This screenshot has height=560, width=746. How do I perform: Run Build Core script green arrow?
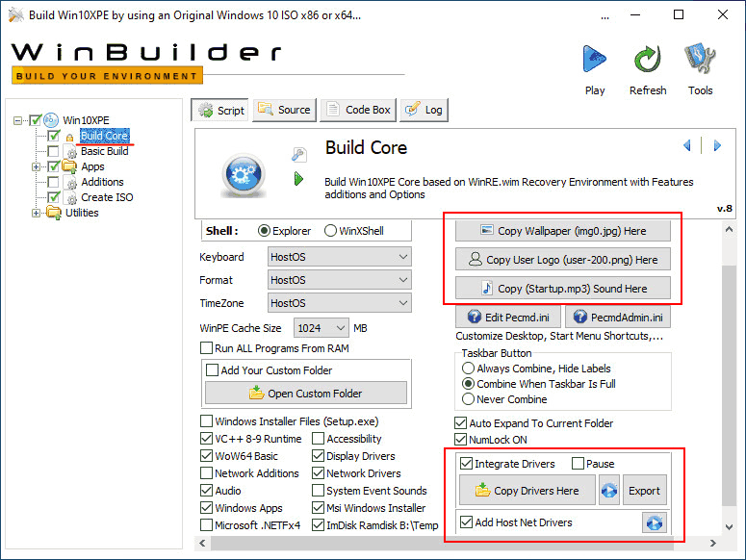coord(298,179)
